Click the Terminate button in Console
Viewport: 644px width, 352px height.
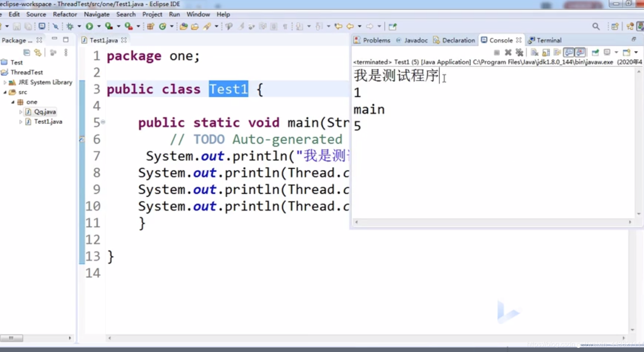point(497,52)
